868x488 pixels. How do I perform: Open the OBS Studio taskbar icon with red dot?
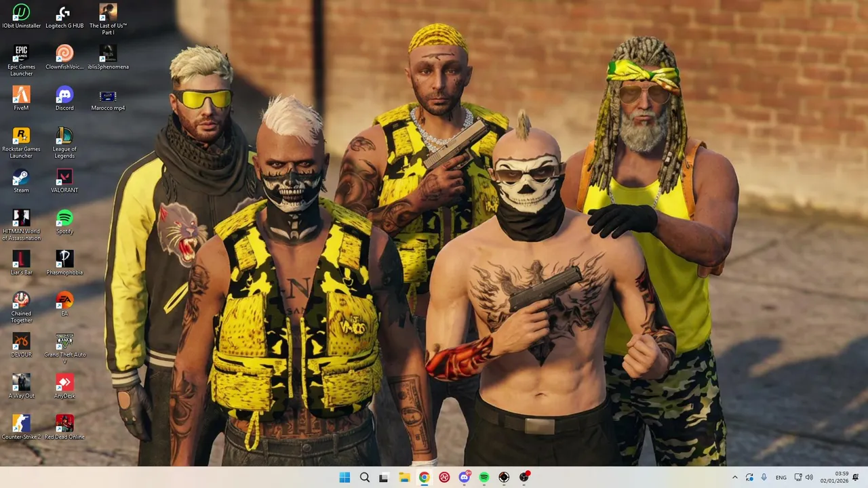524,477
